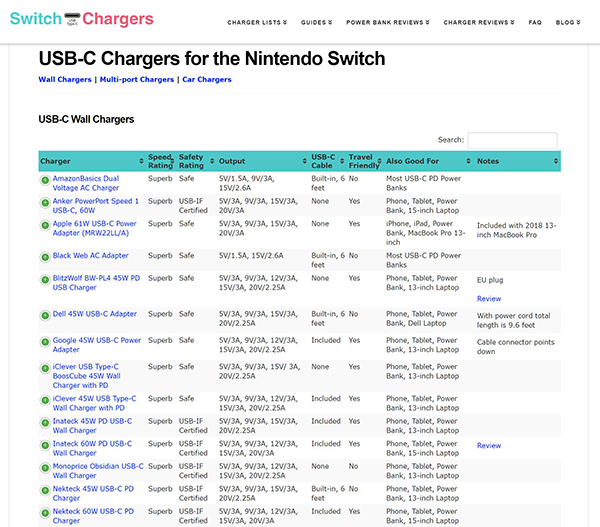Select 'With power cord total length' note

(514, 321)
